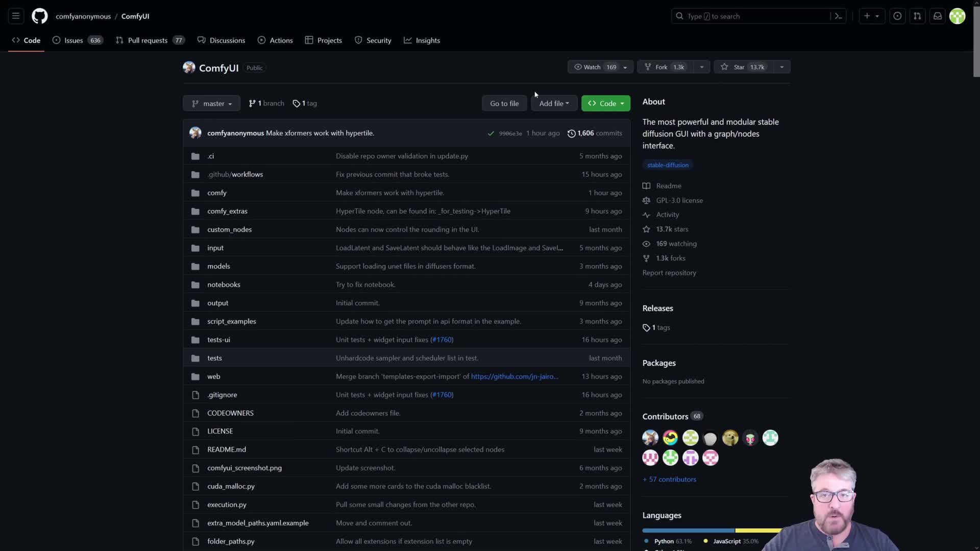Viewport: 980px width, 551px height.
Task: Open the comfy folder
Action: pyautogui.click(x=217, y=193)
